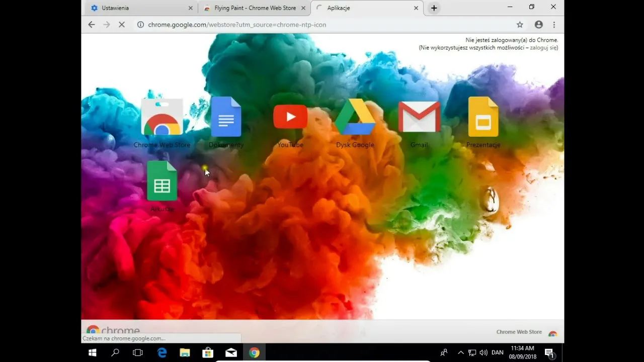Switch to Flying Paint - Chrome Web Store tab
644x362 pixels.
(x=254, y=8)
